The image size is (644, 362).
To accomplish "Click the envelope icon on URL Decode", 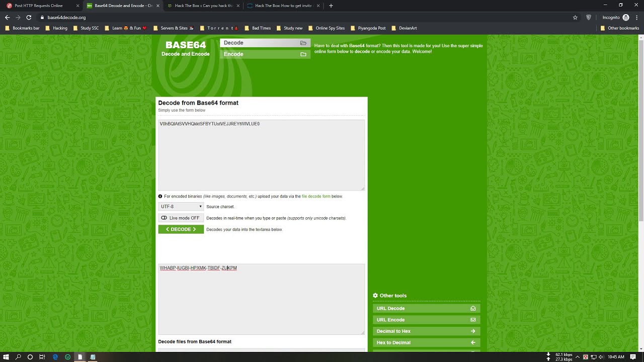I will pos(473,308).
